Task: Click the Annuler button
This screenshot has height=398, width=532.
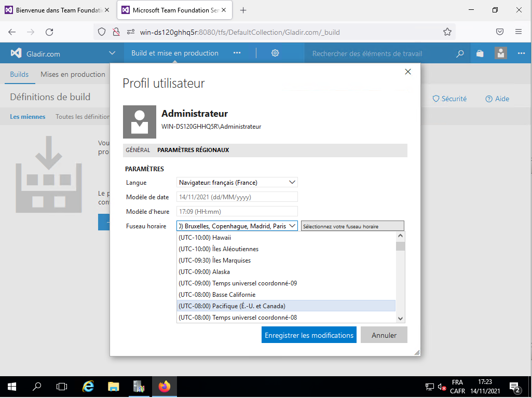Action: coord(384,335)
